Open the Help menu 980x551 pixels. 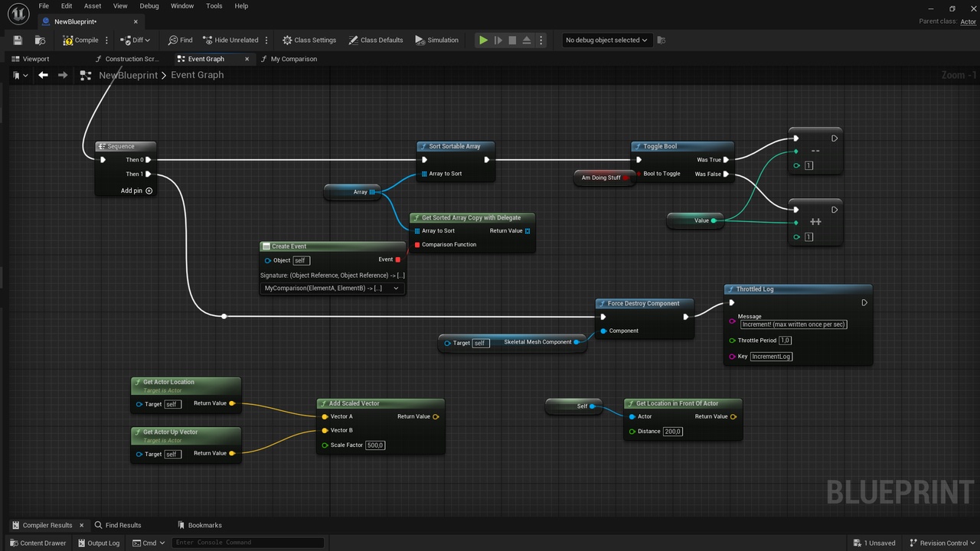point(241,6)
